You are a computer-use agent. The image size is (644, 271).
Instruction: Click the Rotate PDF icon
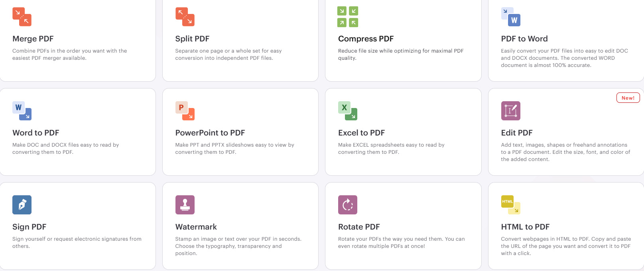click(348, 205)
